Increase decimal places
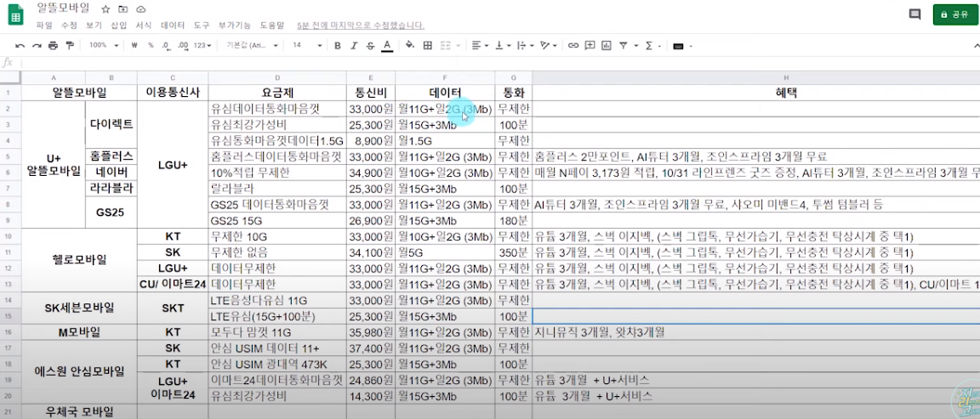Viewport: 980px width, 419px height. point(183,46)
